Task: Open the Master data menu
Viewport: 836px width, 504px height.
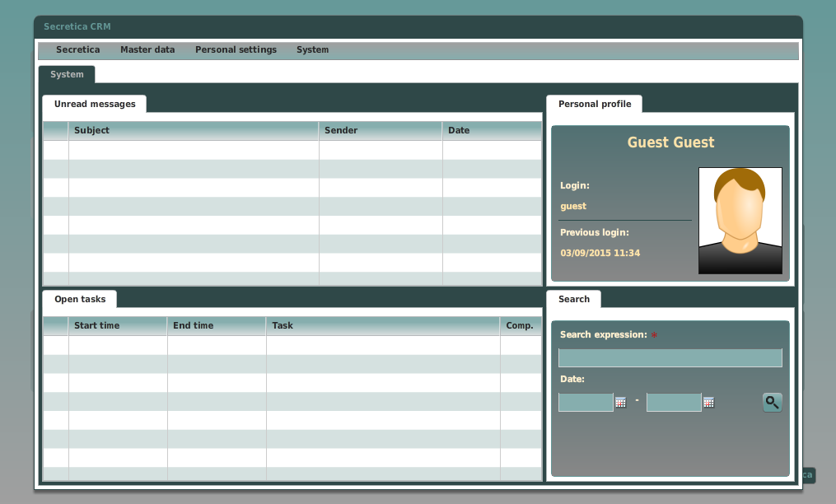Action: click(x=147, y=49)
